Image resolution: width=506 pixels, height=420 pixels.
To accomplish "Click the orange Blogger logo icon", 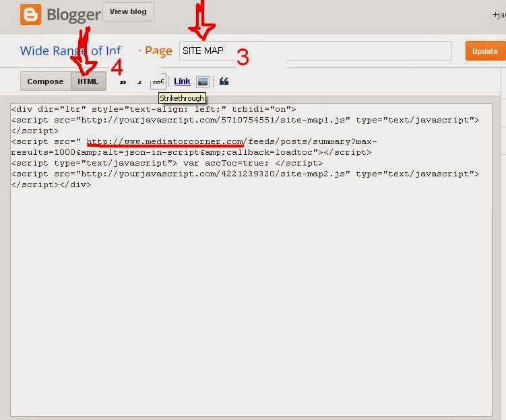I will [31, 15].
